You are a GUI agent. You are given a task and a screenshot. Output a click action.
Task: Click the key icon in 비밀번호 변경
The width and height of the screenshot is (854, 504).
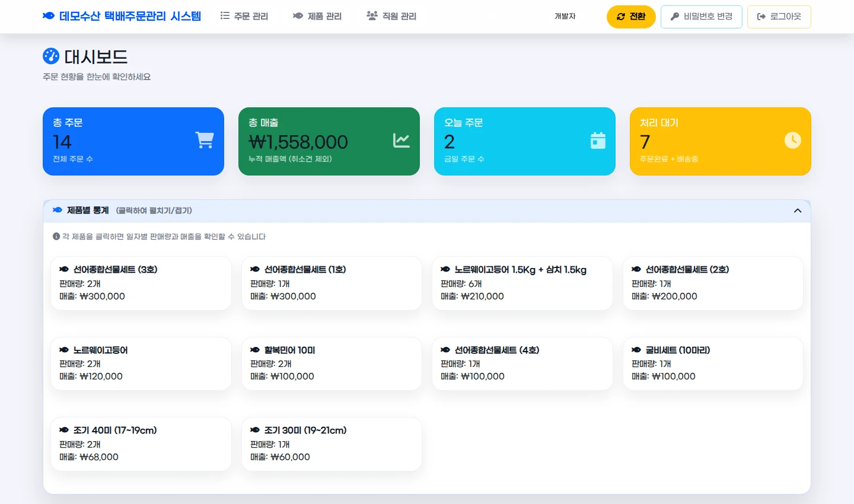pos(675,17)
